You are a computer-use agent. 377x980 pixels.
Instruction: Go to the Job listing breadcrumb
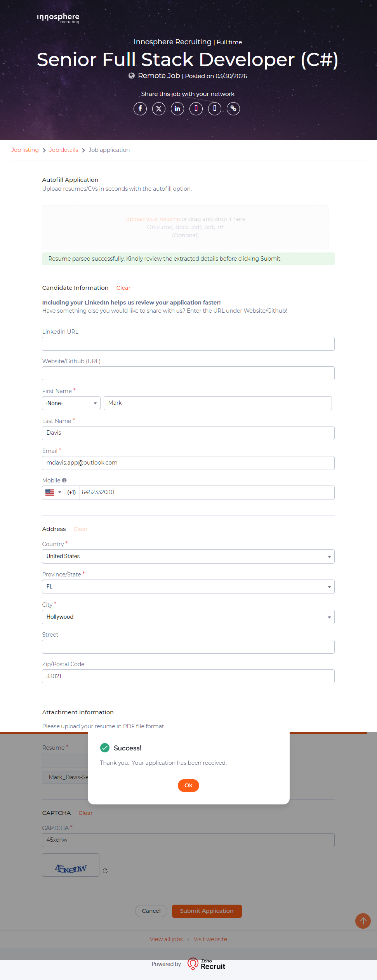(25, 150)
